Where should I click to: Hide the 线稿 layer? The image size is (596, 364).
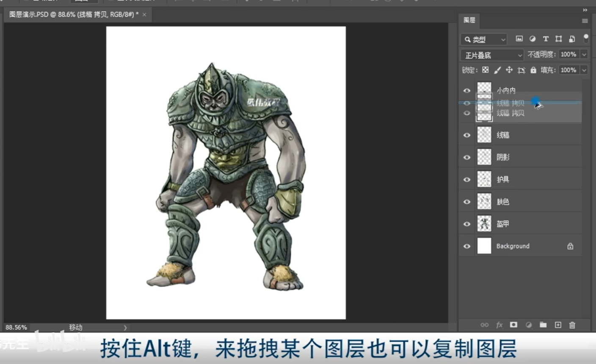pyautogui.click(x=467, y=135)
